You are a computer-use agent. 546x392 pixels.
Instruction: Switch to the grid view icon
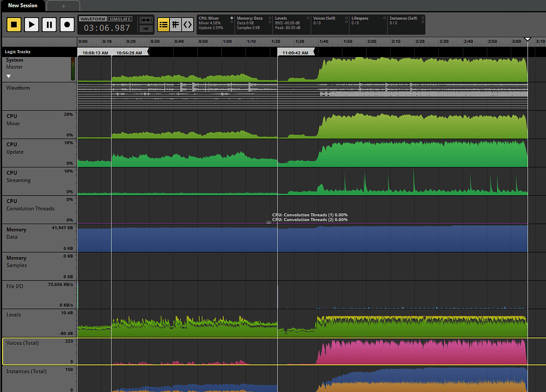click(175, 24)
